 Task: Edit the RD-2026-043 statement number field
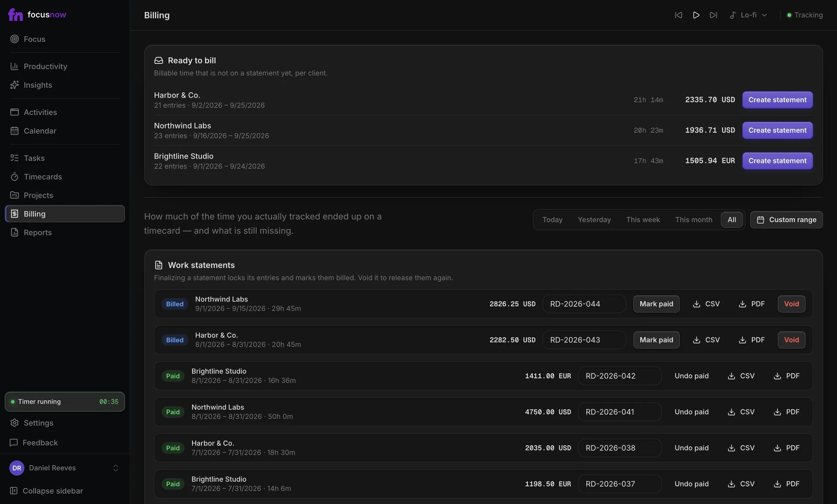tap(584, 340)
